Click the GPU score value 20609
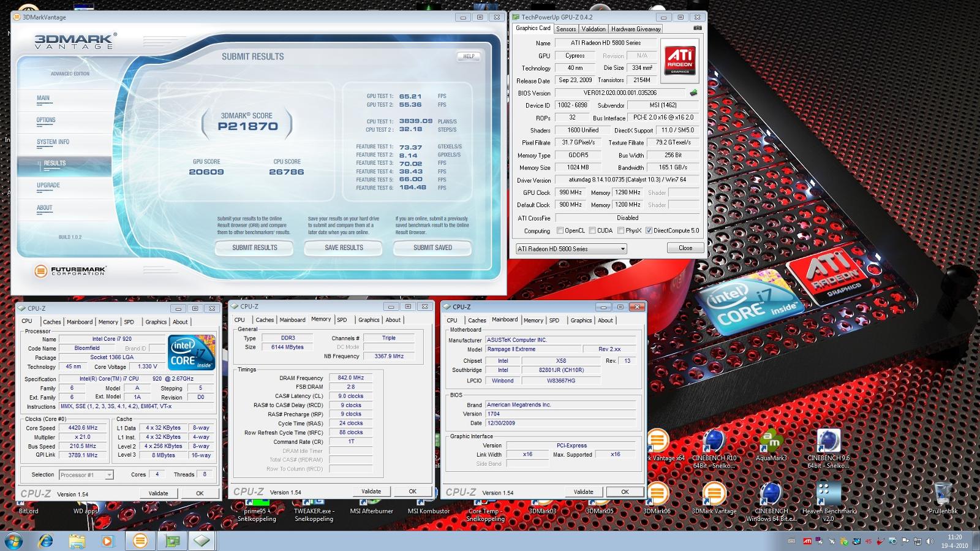Viewport: 980px width, 551px height. click(206, 172)
